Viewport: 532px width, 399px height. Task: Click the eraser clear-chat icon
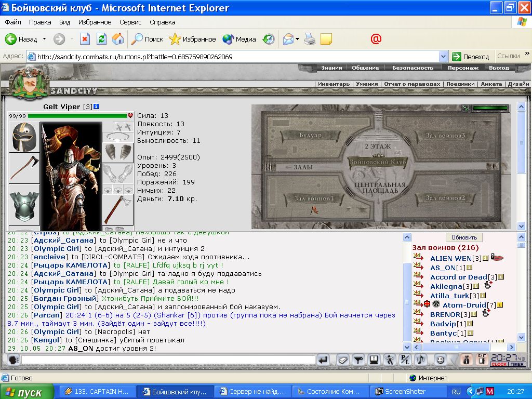pyautogui.click(x=343, y=360)
